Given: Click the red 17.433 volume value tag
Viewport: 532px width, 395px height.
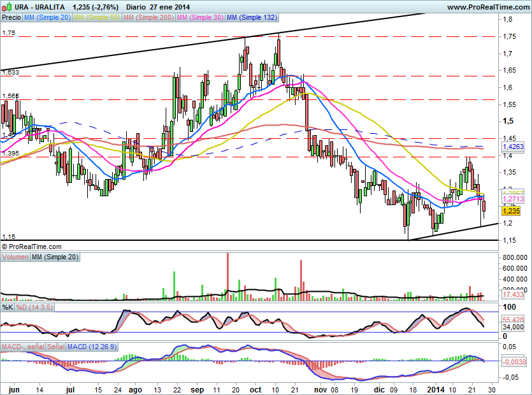Looking at the screenshot, I should click(x=512, y=296).
